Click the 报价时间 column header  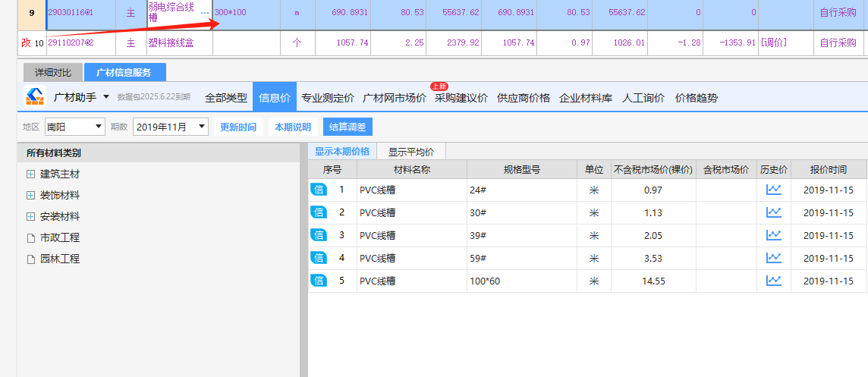pyautogui.click(x=828, y=170)
